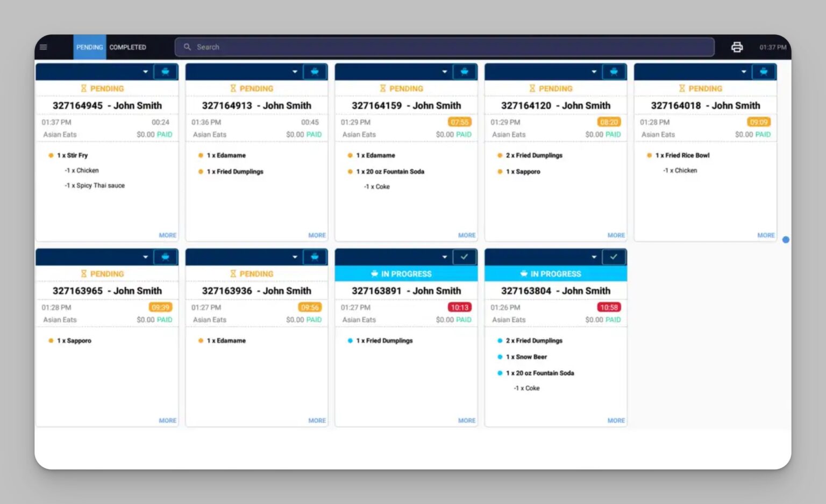The image size is (826, 504).
Task: Open the hamburger menu
Action: [x=43, y=47]
